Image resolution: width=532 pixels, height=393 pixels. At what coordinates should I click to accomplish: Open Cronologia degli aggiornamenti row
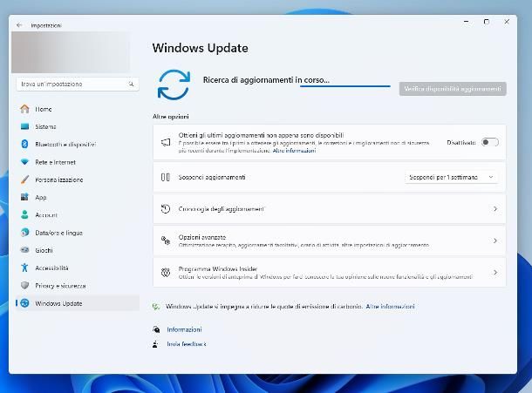click(x=330, y=209)
